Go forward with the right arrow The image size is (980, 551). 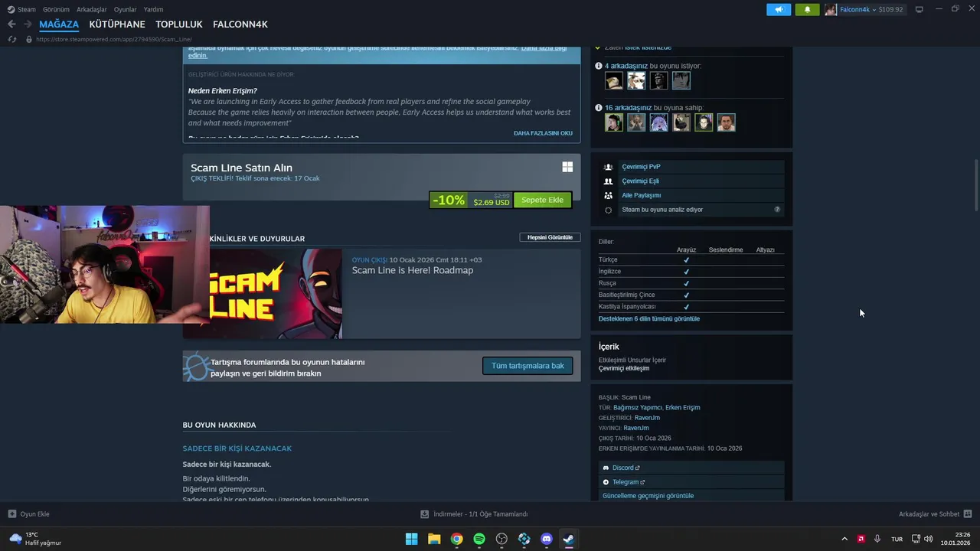pyautogui.click(x=28, y=24)
